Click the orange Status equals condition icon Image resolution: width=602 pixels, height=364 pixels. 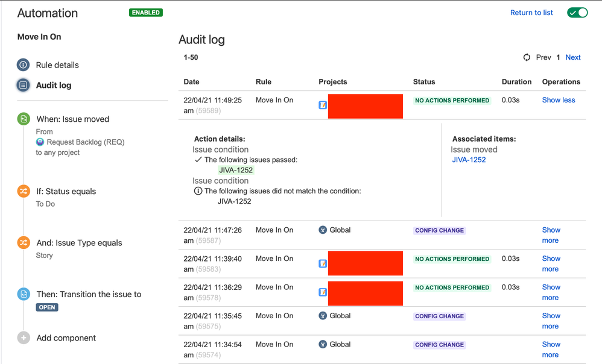24,191
